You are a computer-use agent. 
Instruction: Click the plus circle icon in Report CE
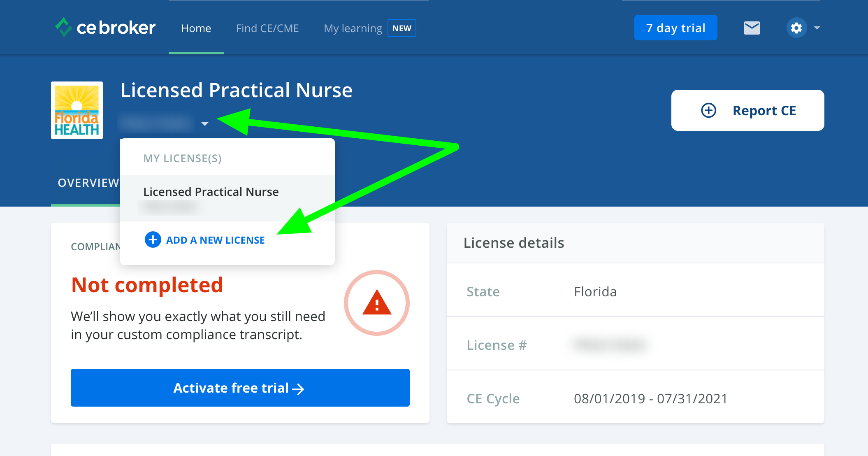point(708,110)
